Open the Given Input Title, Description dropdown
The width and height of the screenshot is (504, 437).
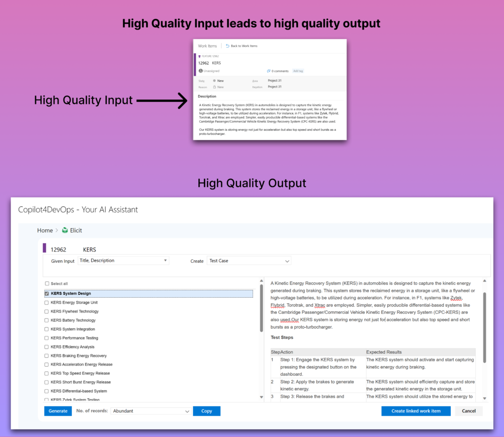pos(124,261)
